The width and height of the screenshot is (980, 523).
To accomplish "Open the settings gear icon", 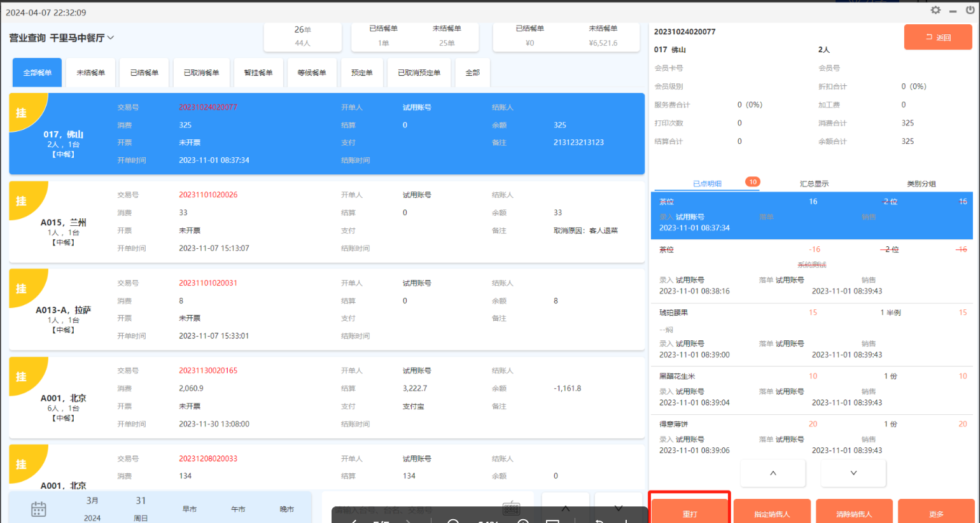I will coord(935,10).
